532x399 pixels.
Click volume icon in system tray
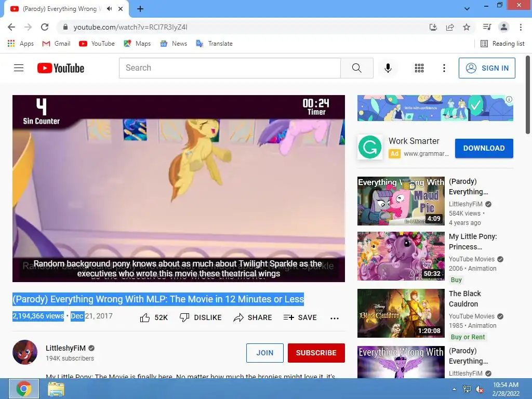click(x=480, y=389)
